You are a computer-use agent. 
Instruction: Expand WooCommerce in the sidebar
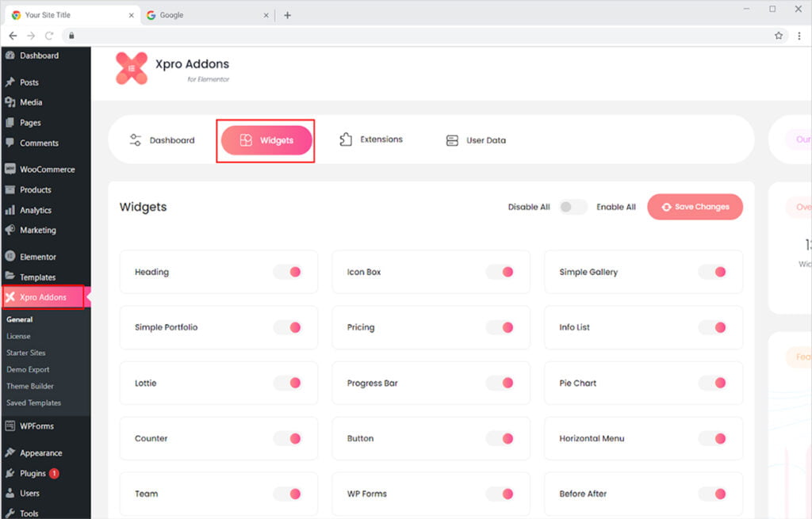click(x=47, y=170)
